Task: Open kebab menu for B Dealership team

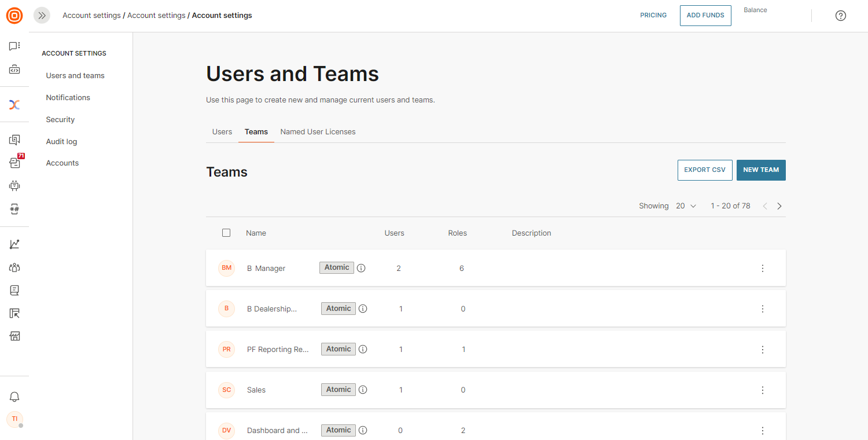Action: (763, 309)
